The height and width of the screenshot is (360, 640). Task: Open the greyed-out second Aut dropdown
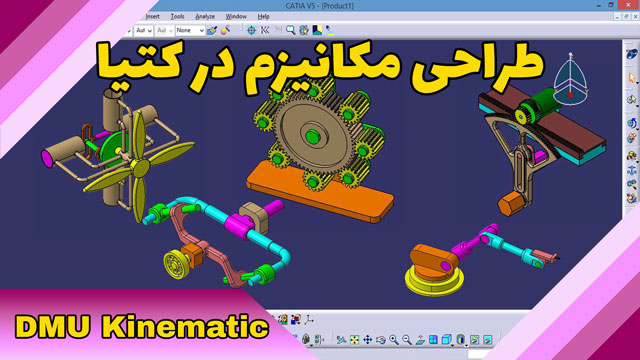(x=164, y=30)
